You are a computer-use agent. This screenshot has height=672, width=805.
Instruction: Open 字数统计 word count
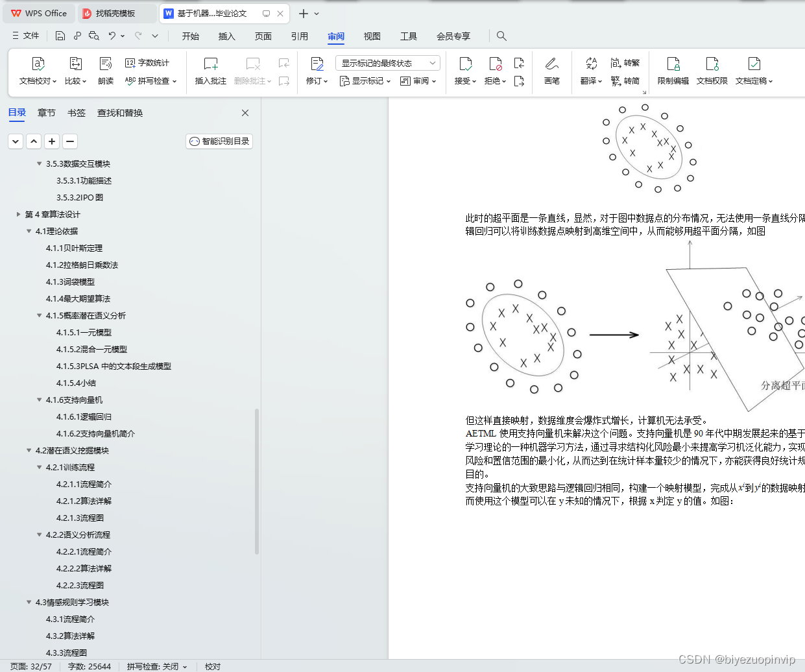[147, 63]
